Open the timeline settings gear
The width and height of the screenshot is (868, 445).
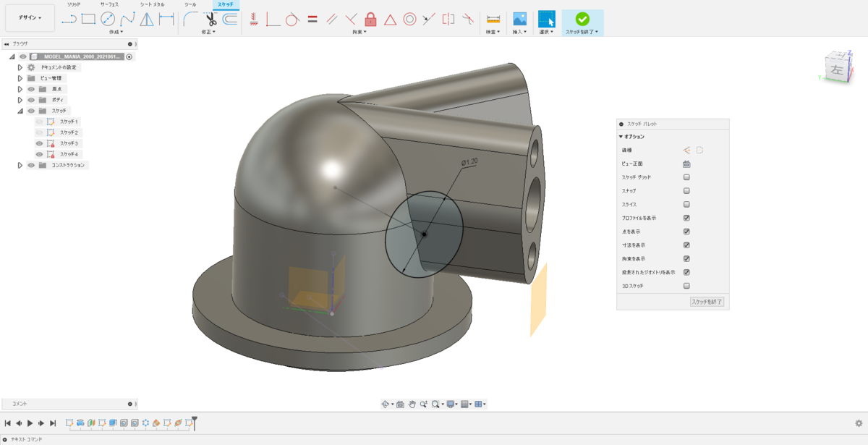point(859,423)
